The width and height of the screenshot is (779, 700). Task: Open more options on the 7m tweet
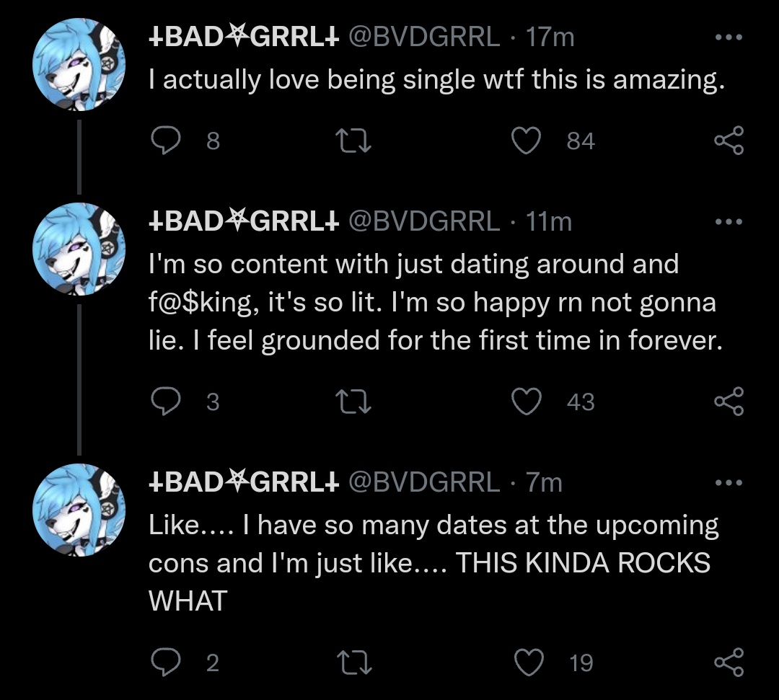point(727,483)
